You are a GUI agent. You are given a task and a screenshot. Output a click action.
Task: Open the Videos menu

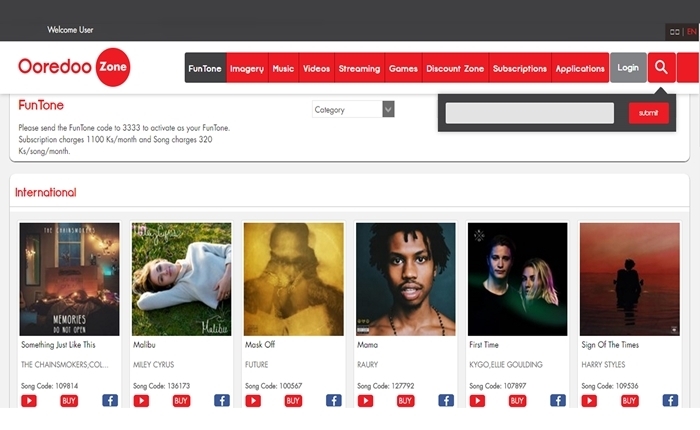click(317, 68)
